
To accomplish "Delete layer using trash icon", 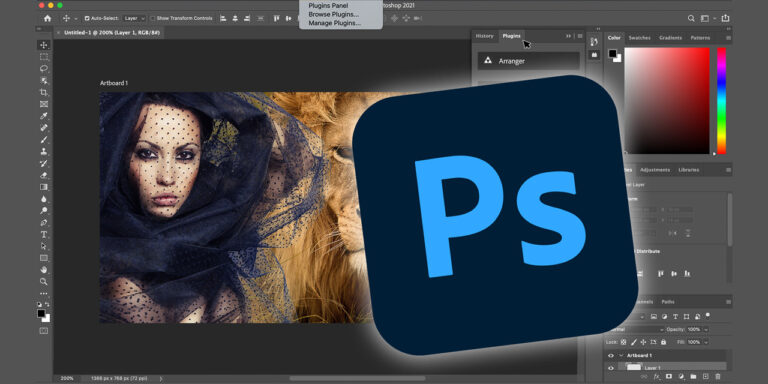I will coord(718,376).
